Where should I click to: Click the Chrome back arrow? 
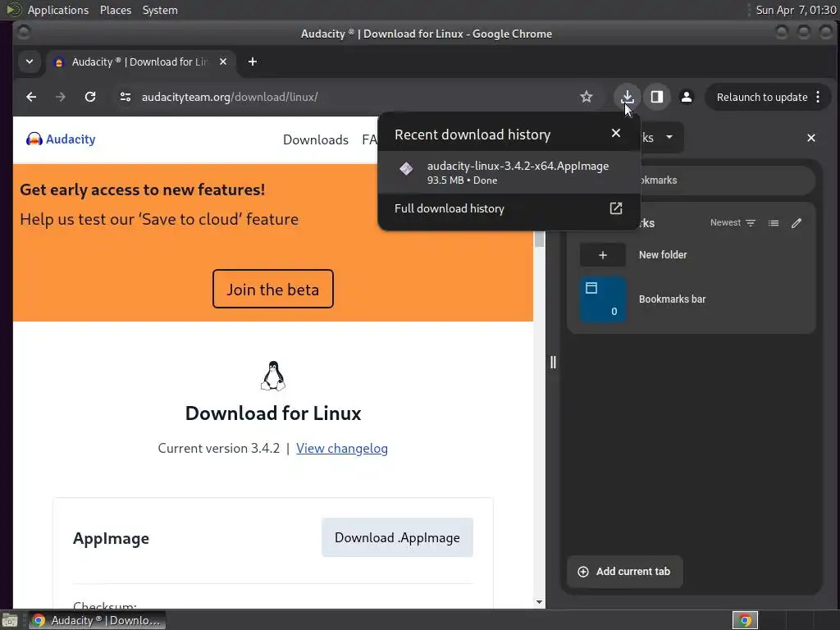coord(31,97)
